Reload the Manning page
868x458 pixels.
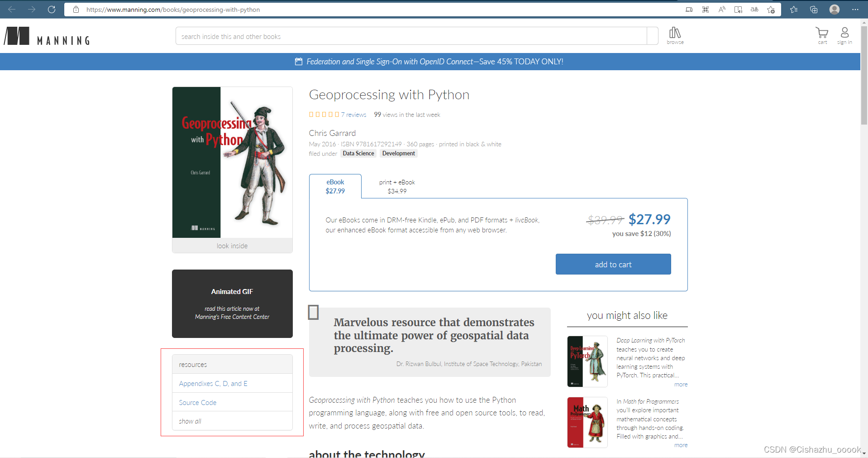tap(52, 9)
